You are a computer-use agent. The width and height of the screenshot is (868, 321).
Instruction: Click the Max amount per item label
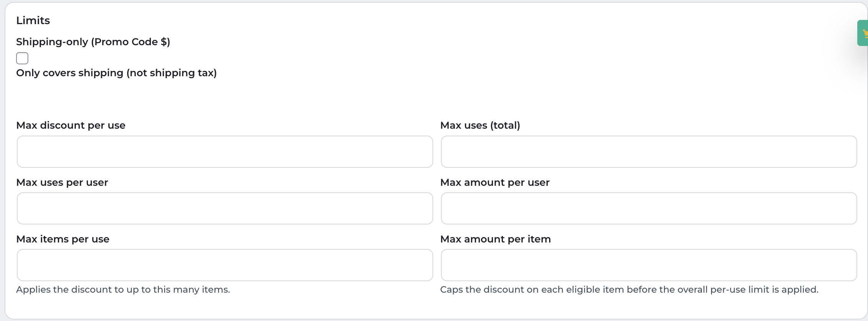coord(495,239)
